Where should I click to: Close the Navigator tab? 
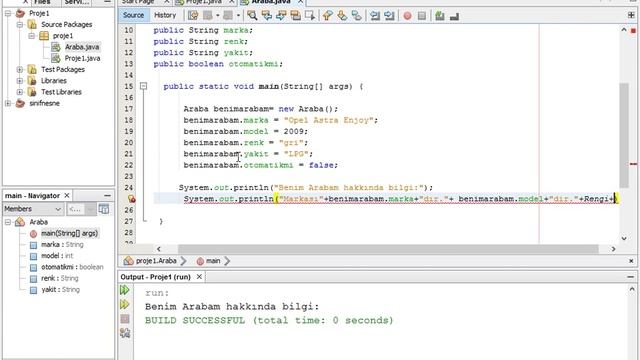[67, 196]
